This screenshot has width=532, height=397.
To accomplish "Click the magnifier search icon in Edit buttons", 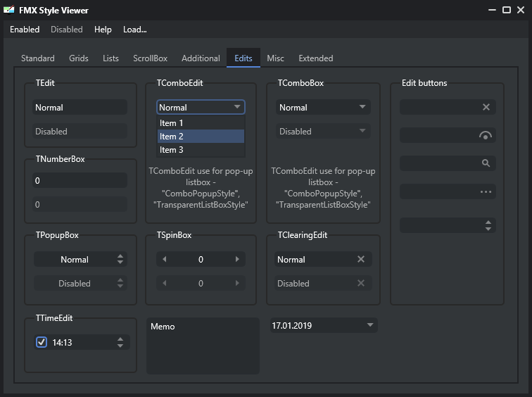I will 486,163.
